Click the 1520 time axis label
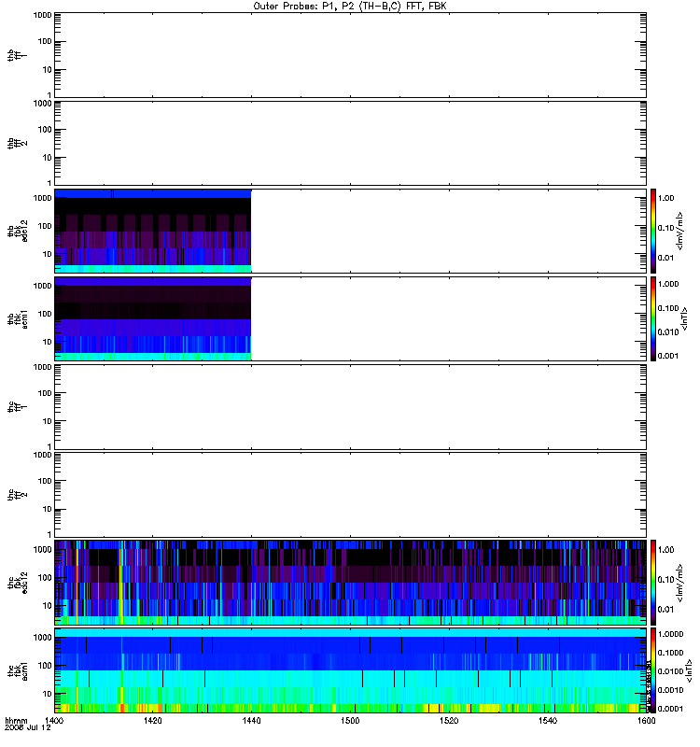700x747 pixels. [x=449, y=721]
